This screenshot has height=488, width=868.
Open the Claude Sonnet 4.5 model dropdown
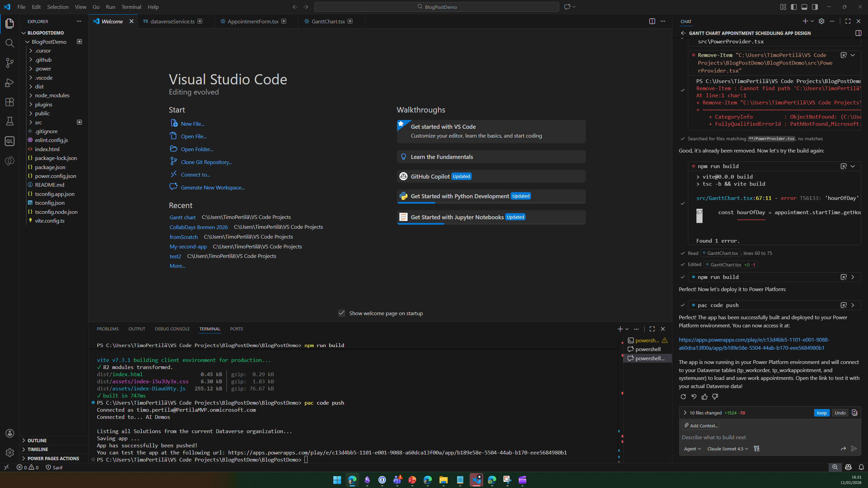point(727,449)
